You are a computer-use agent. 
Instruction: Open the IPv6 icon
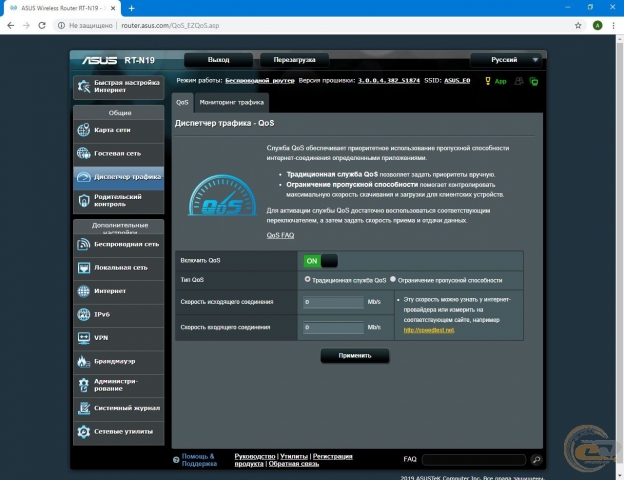(x=84, y=314)
